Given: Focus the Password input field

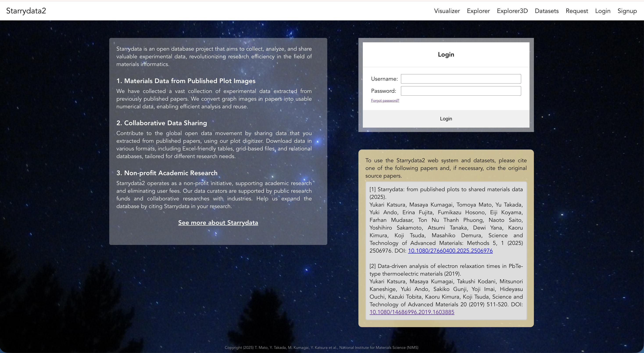Looking at the screenshot, I should click(x=461, y=91).
